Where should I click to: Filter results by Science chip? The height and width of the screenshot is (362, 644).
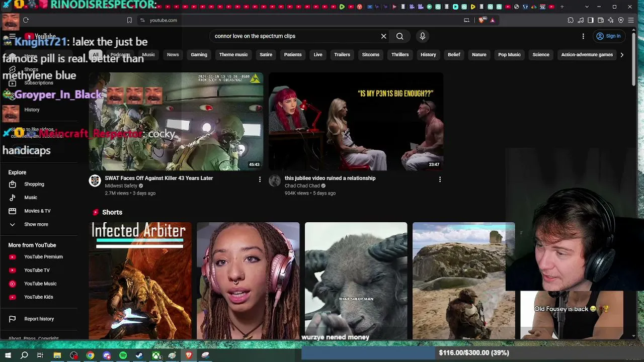coord(541,55)
